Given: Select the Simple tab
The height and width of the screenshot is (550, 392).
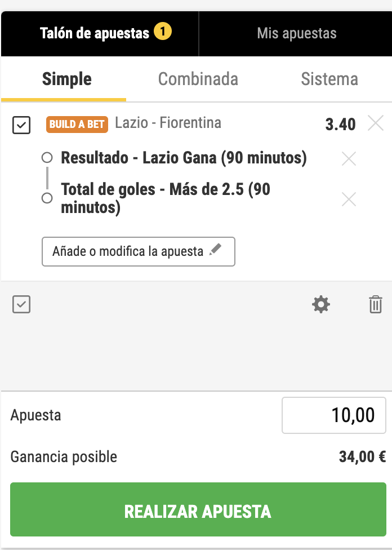Looking at the screenshot, I should pyautogui.click(x=66, y=79).
